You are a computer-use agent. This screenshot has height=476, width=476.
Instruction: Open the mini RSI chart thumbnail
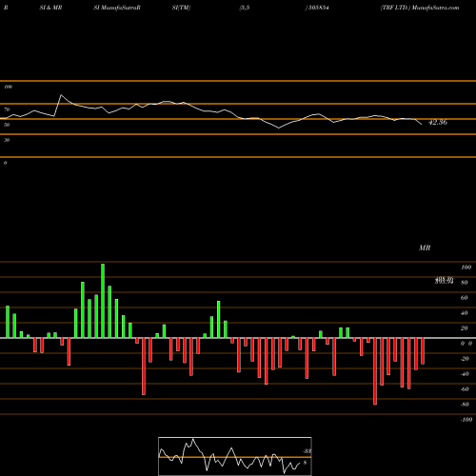click(235, 456)
